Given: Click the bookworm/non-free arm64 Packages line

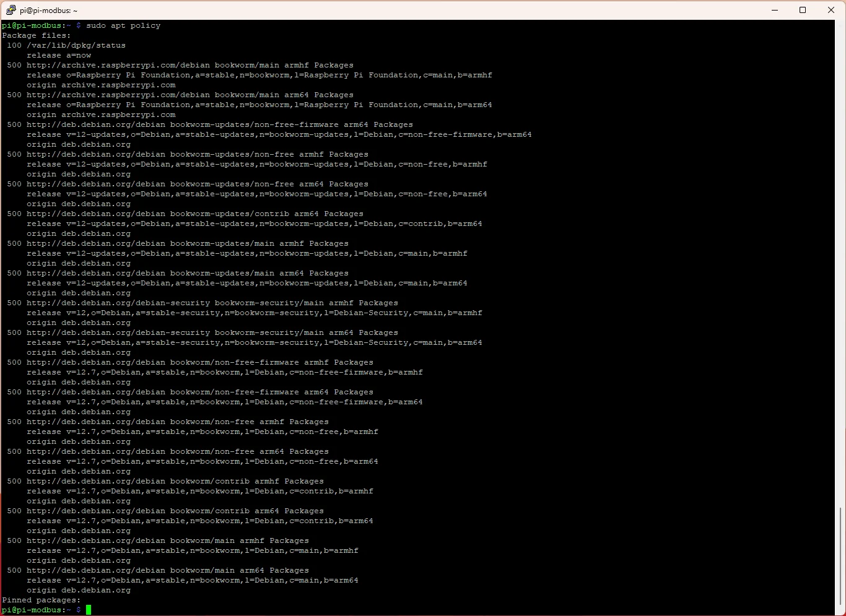Looking at the screenshot, I should click(x=168, y=451).
